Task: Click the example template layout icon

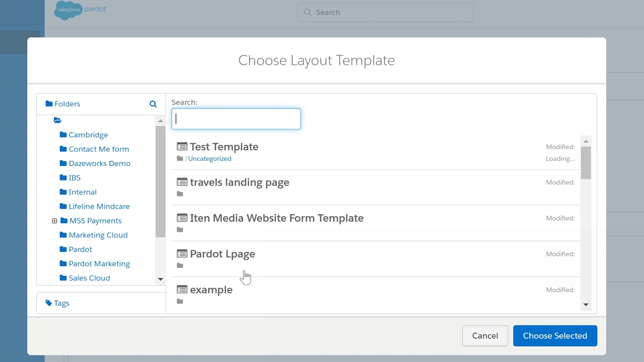Action: tap(182, 290)
